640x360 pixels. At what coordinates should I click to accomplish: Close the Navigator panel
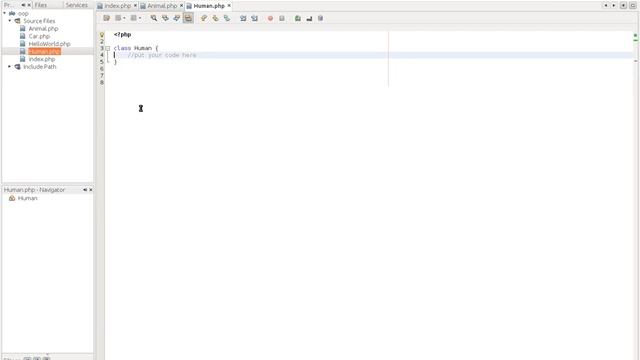[91, 190]
